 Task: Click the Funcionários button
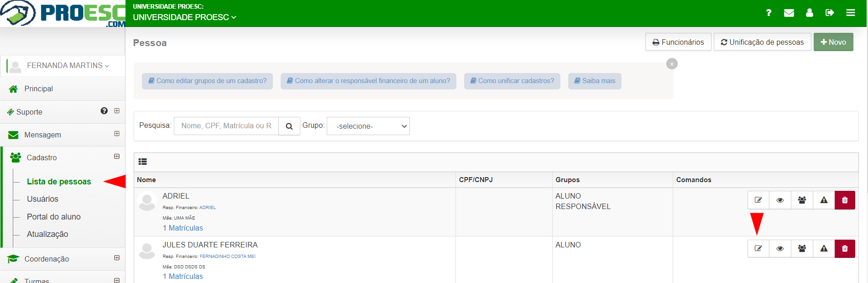pos(678,42)
